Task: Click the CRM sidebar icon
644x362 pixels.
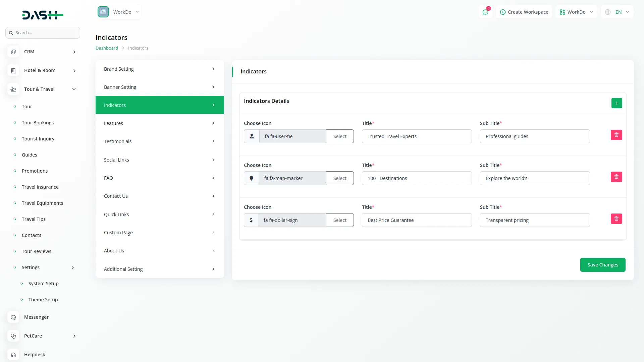Action: click(13, 52)
